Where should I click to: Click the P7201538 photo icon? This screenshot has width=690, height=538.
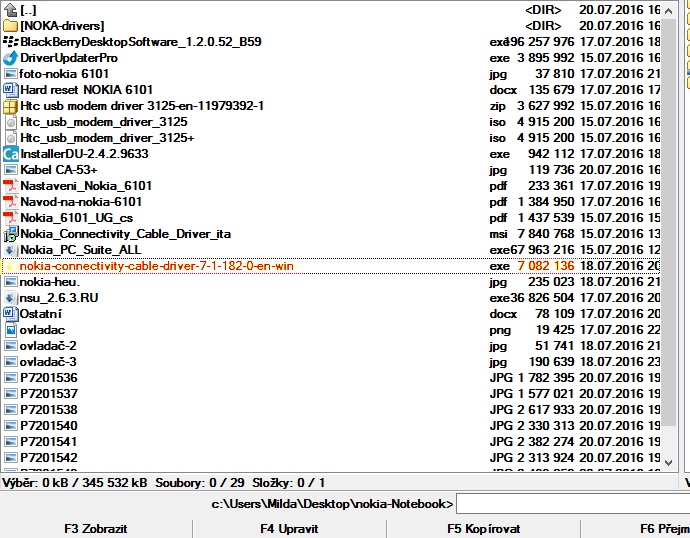click(10, 410)
